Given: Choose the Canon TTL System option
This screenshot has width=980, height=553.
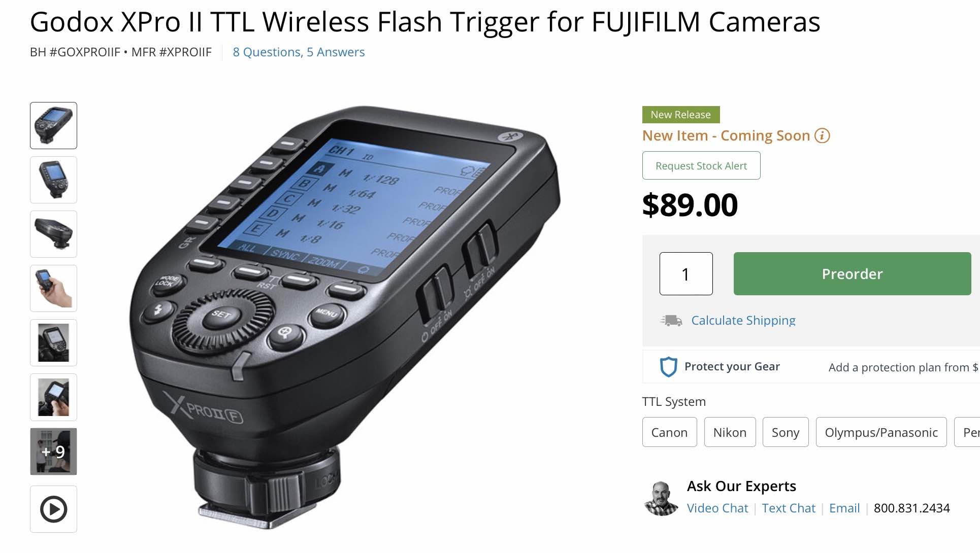Looking at the screenshot, I should pyautogui.click(x=669, y=432).
